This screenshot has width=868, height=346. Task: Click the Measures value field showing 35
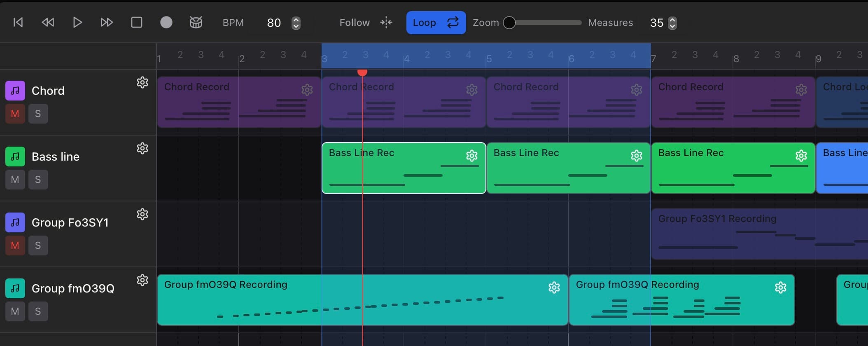pyautogui.click(x=656, y=23)
